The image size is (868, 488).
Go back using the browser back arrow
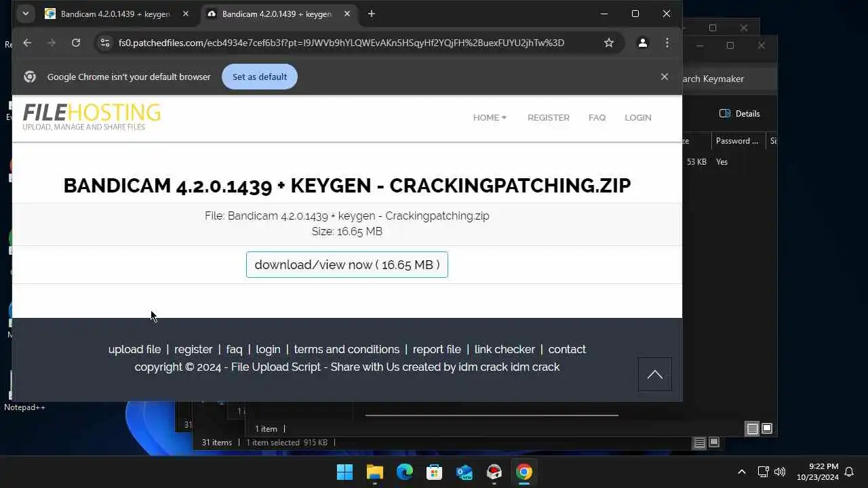pyautogui.click(x=27, y=43)
